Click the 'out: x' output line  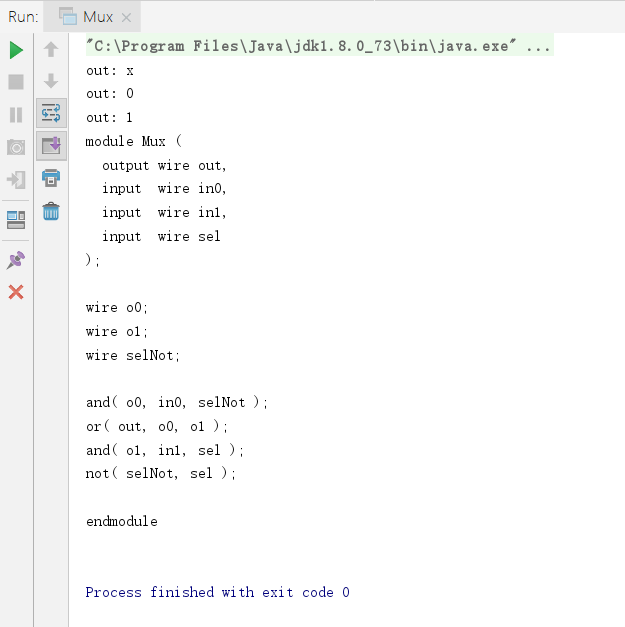[x=110, y=70]
